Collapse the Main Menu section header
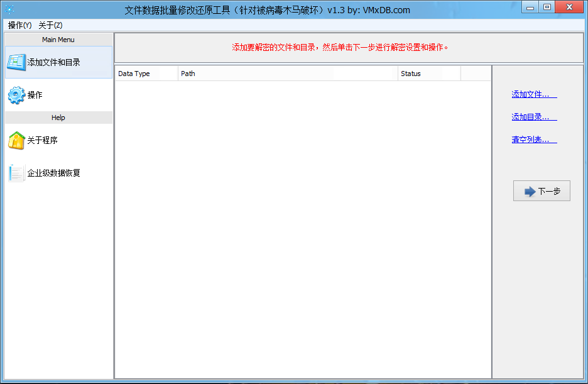The image size is (588, 384). (58, 40)
